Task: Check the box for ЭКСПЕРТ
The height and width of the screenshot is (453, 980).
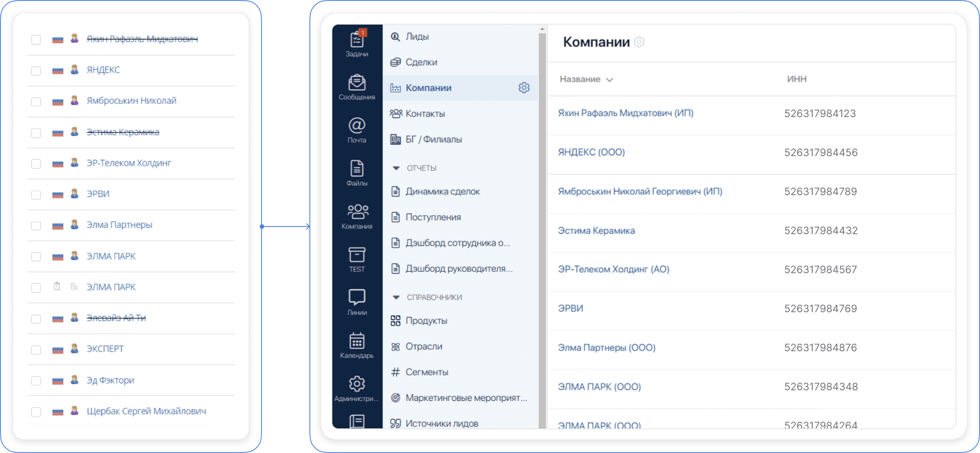Action: pyautogui.click(x=36, y=350)
